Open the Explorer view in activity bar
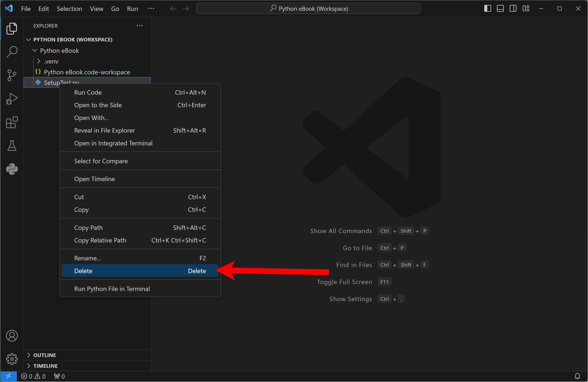Screen dimensions: 588x382 click(12, 28)
